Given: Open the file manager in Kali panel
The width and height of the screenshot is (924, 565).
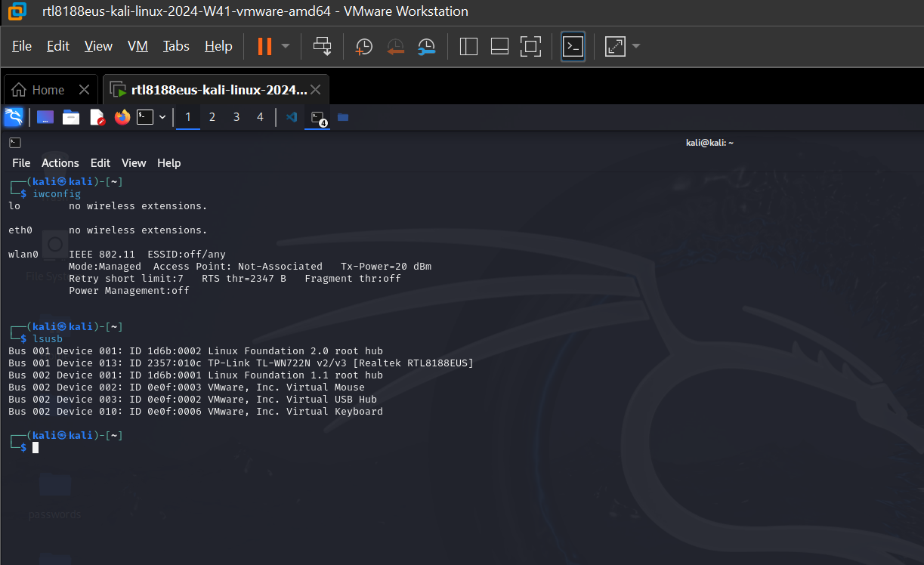Looking at the screenshot, I should tap(71, 117).
